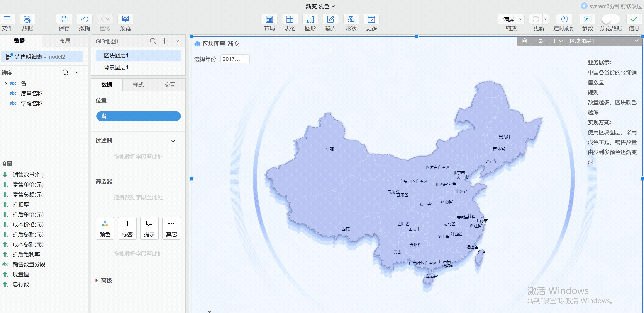The height and width of the screenshot is (313, 644).
Task: Expand the 省 dimension tree node
Action: click(5, 84)
